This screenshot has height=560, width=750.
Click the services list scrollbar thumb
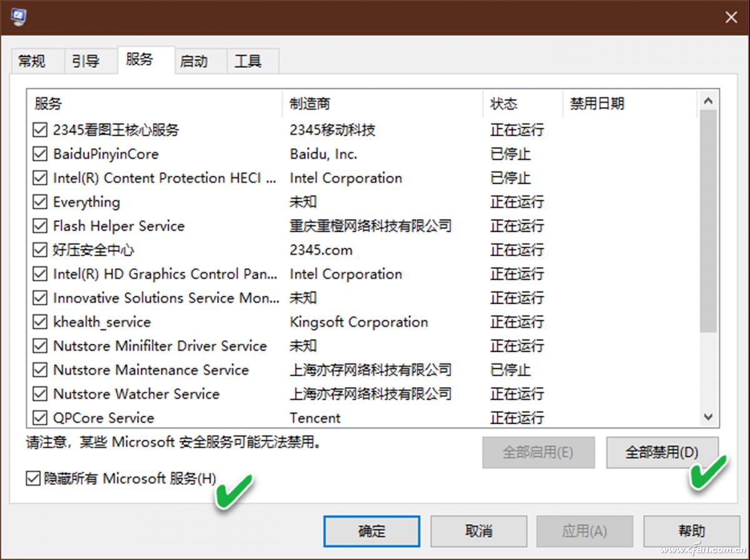click(708, 222)
